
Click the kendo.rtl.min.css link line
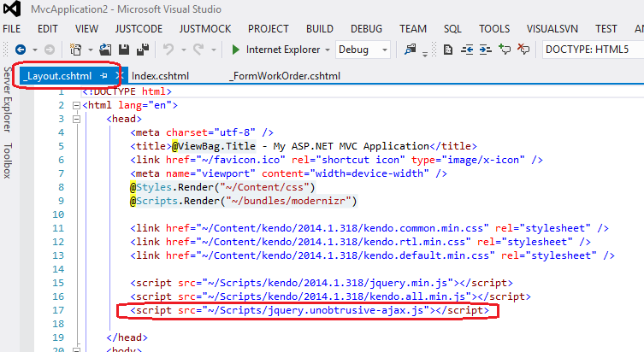click(360, 242)
